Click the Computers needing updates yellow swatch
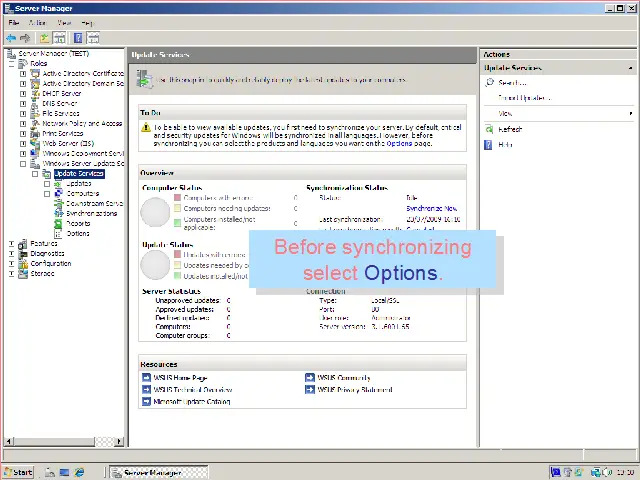Screen dimensions: 640x480 [x=177, y=208]
